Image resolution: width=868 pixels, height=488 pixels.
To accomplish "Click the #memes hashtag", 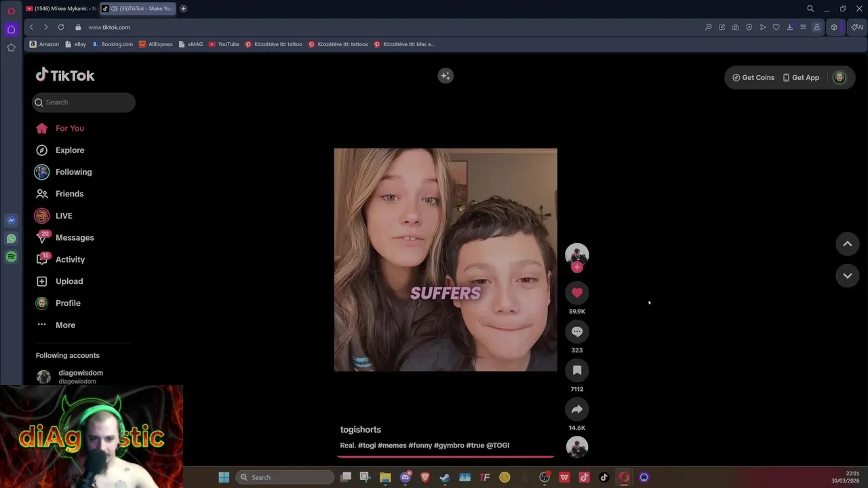I will click(x=392, y=445).
